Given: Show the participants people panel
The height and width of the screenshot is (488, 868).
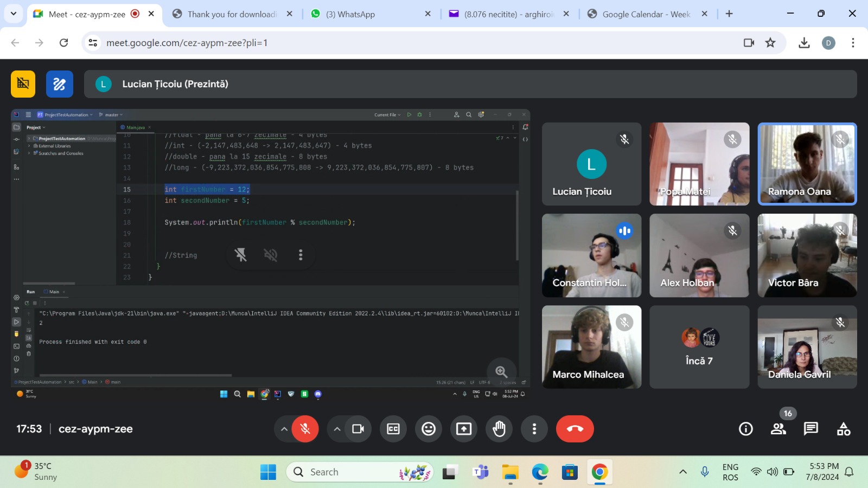Looking at the screenshot, I should [x=778, y=429].
